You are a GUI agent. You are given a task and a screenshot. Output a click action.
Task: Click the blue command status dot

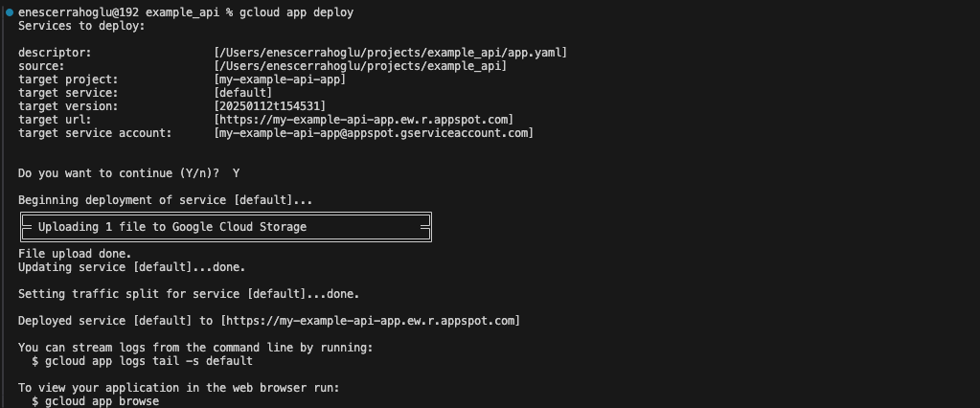(x=10, y=11)
